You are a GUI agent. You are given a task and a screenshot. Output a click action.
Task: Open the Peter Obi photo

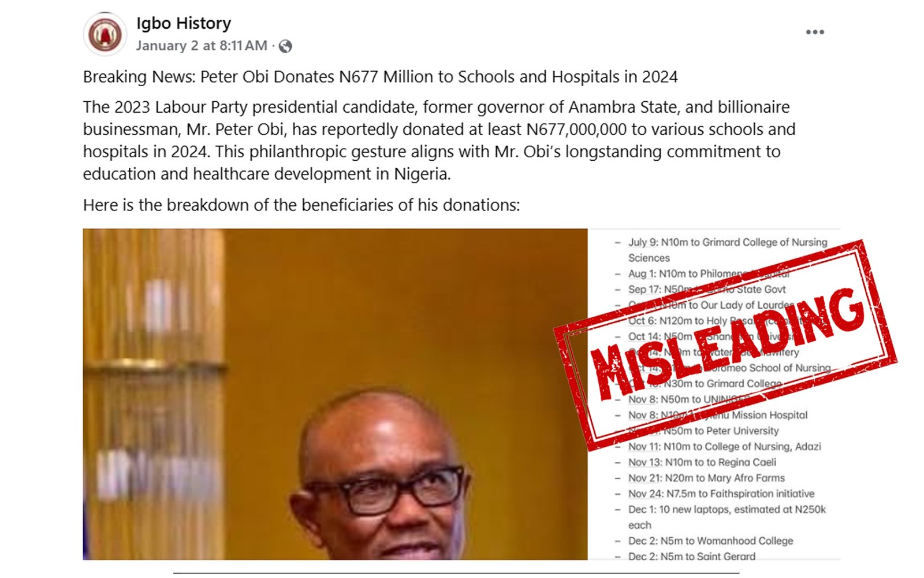(x=335, y=394)
